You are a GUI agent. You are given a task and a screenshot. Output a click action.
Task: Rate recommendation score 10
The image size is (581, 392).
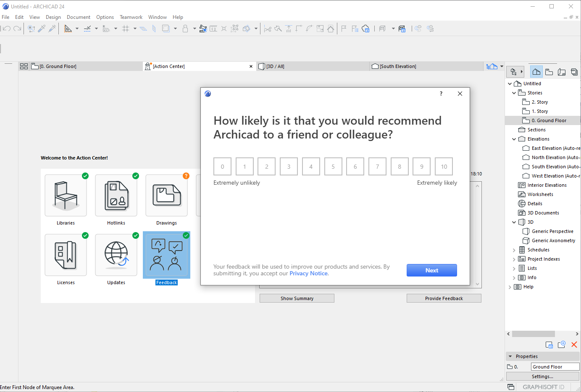pyautogui.click(x=444, y=167)
